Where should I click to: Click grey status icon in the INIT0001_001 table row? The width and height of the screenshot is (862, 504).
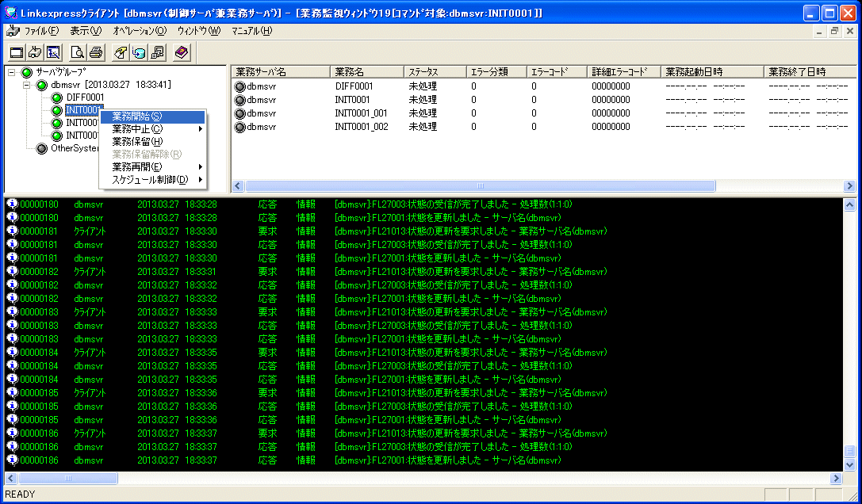[x=239, y=113]
